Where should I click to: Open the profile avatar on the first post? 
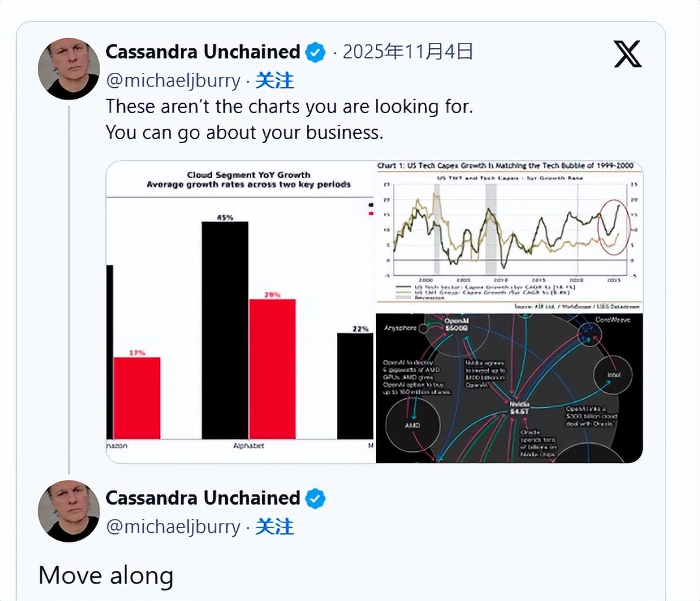(x=68, y=68)
